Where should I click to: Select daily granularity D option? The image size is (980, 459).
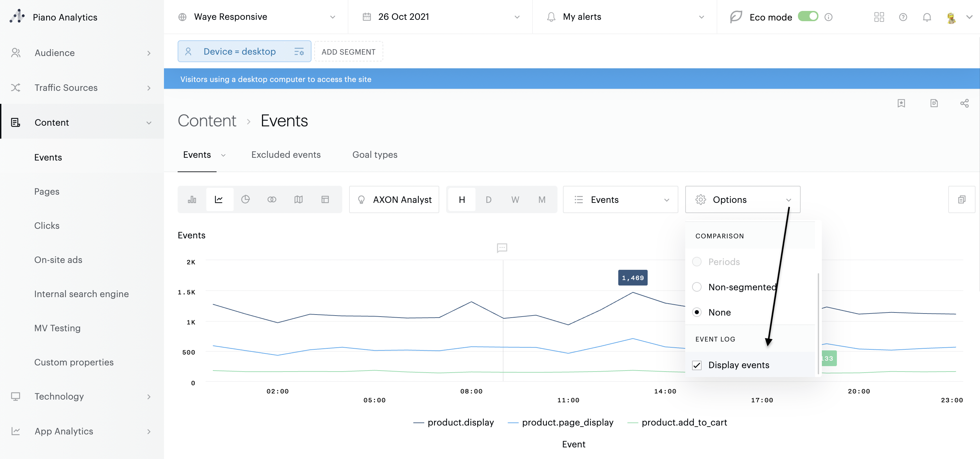click(x=488, y=199)
